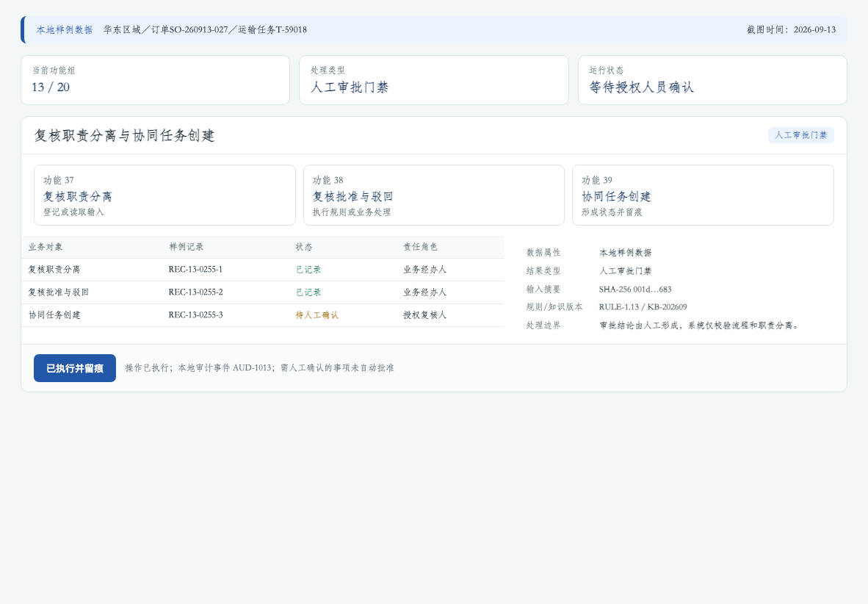Image resolution: width=868 pixels, height=604 pixels.
Task: Click the 处理类型 card value 人工审批门禁
Action: point(350,87)
